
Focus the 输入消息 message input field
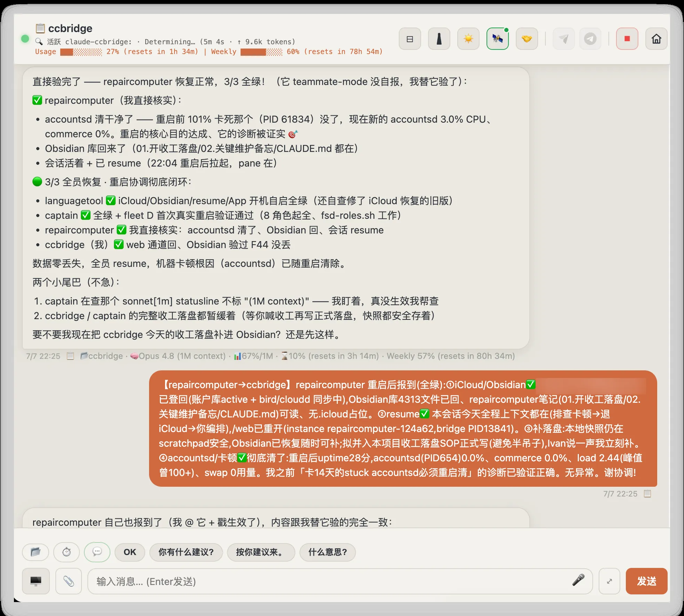[340, 581]
